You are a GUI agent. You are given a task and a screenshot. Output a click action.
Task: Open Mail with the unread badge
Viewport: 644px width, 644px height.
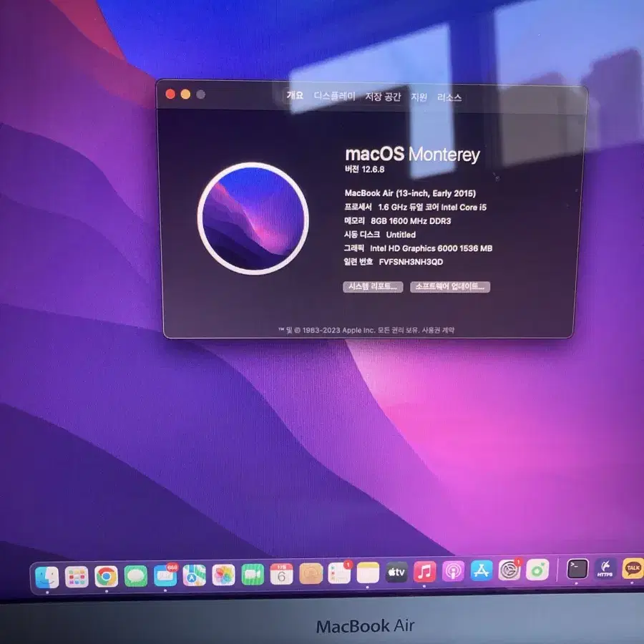tap(165, 575)
